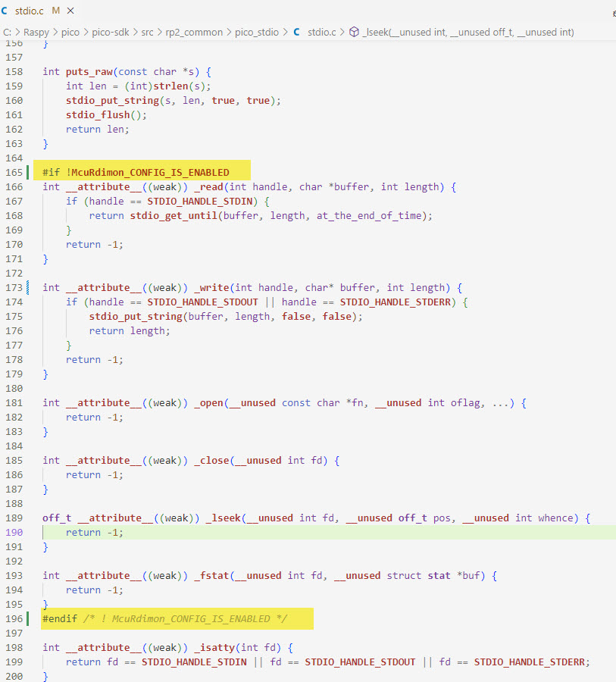Click the C language icon in the breadcrumb

tap(297, 32)
